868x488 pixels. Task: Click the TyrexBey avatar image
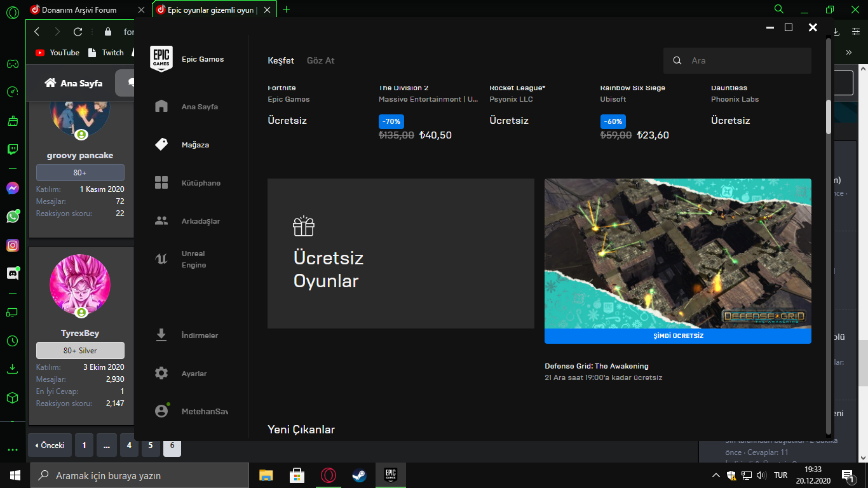tap(80, 285)
